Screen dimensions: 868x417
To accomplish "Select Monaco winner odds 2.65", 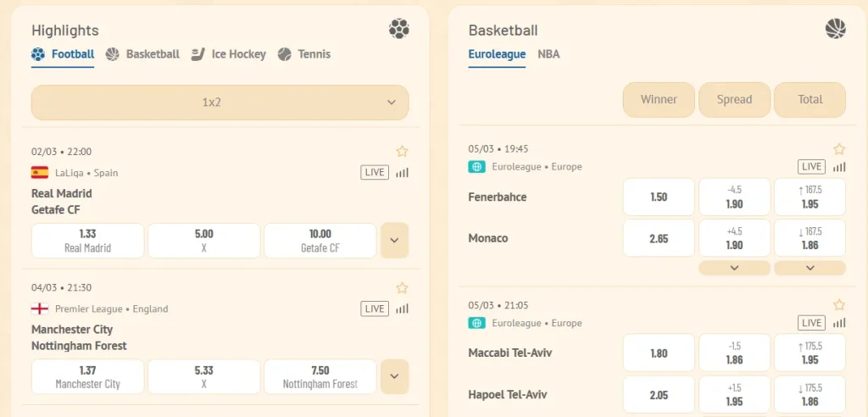I will point(659,238).
